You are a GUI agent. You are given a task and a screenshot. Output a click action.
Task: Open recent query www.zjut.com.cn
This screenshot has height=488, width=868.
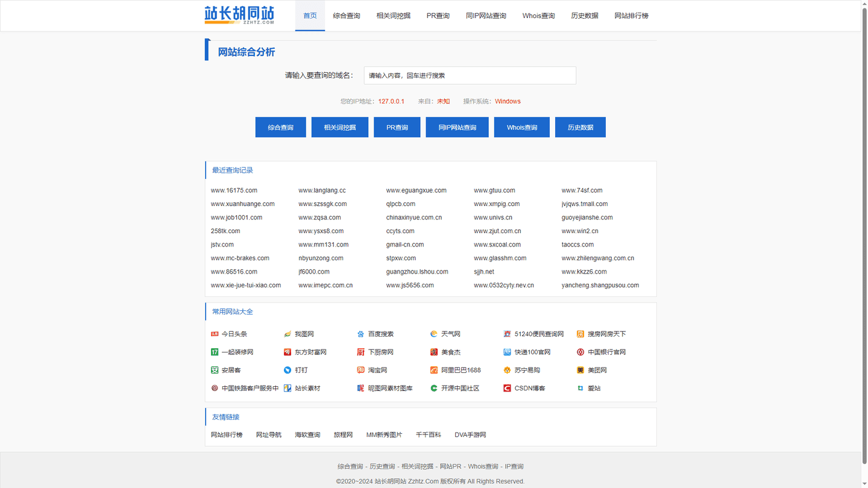497,231
